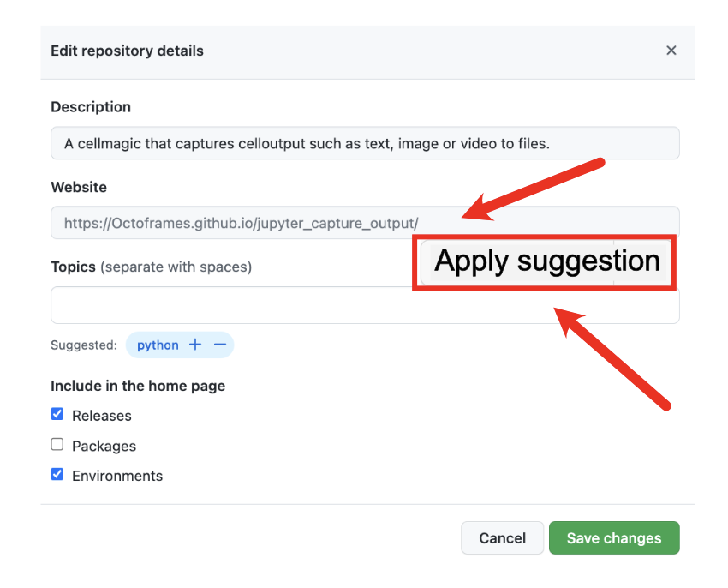Screen dimensions: 728x588
Task: Toggle Releases off under home page options
Action: pos(57,414)
